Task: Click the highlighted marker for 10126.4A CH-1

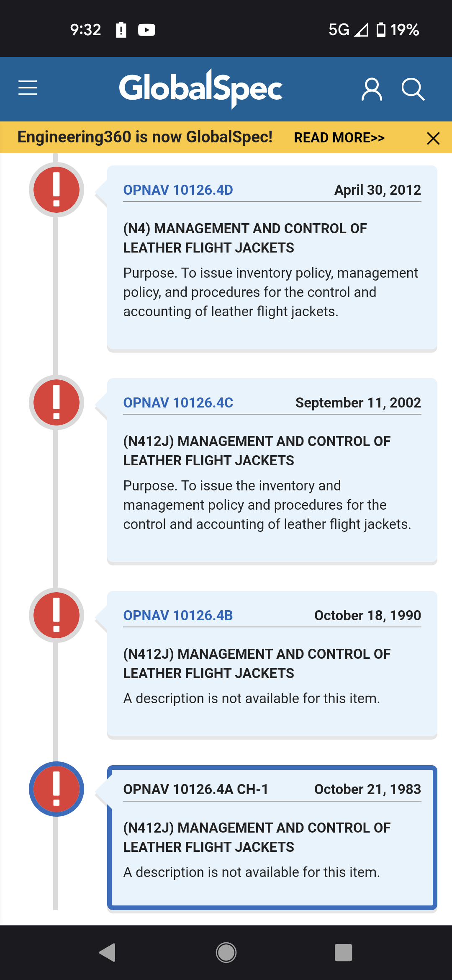Action: pyautogui.click(x=56, y=789)
